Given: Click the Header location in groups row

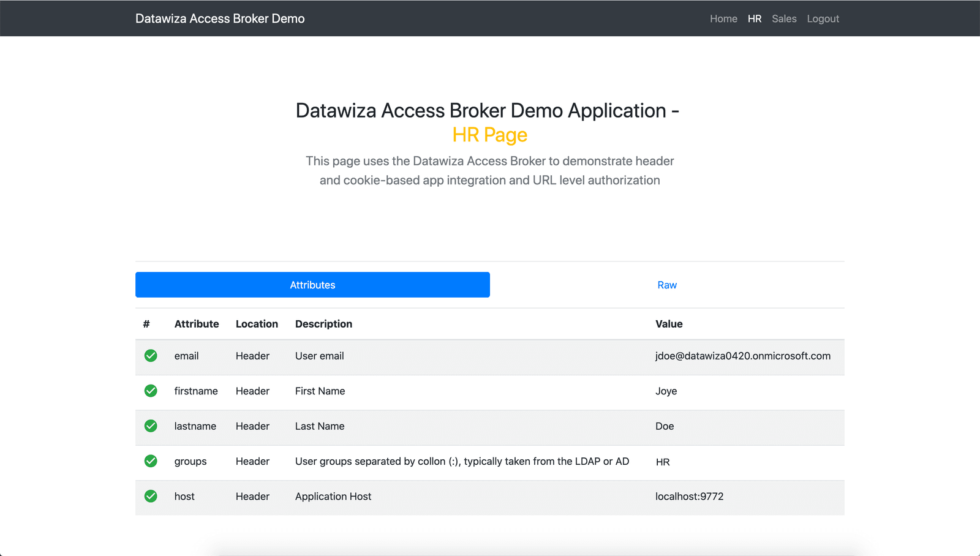Looking at the screenshot, I should click(x=252, y=461).
